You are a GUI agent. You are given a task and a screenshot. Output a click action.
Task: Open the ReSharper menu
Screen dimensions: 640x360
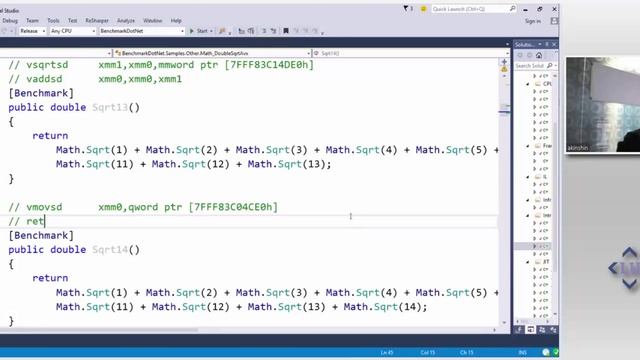click(97, 20)
